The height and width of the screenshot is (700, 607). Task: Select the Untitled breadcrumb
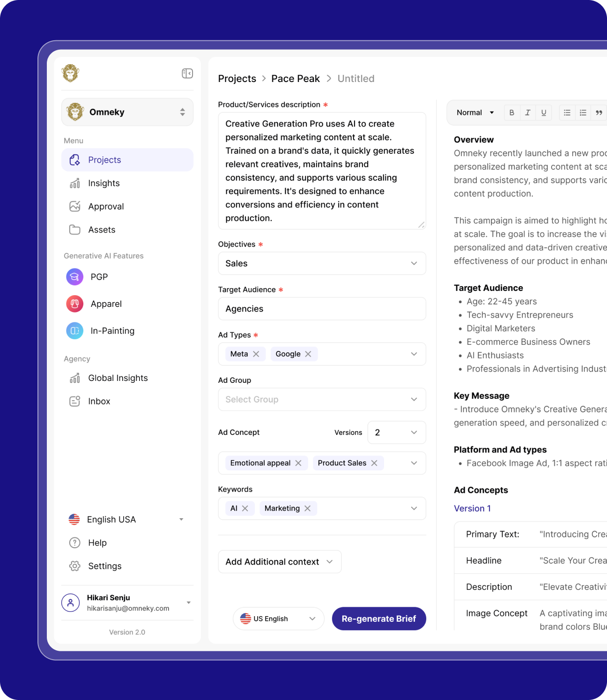pyautogui.click(x=356, y=79)
